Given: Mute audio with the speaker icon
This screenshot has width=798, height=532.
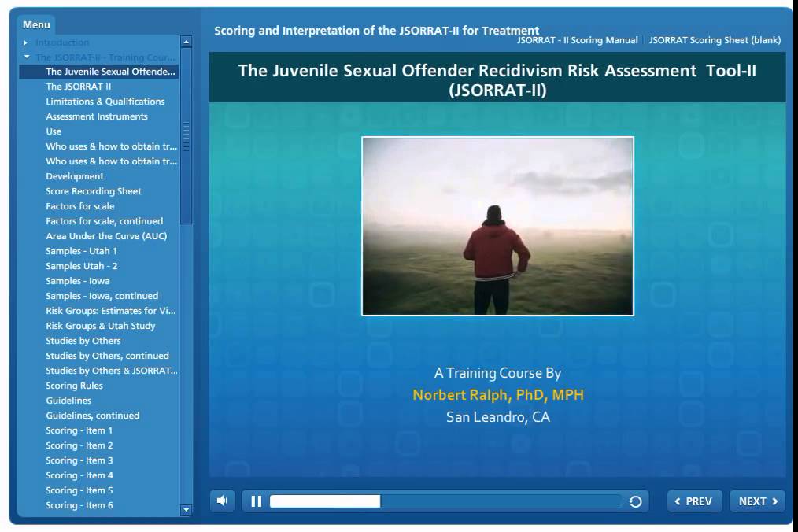Looking at the screenshot, I should [x=222, y=501].
